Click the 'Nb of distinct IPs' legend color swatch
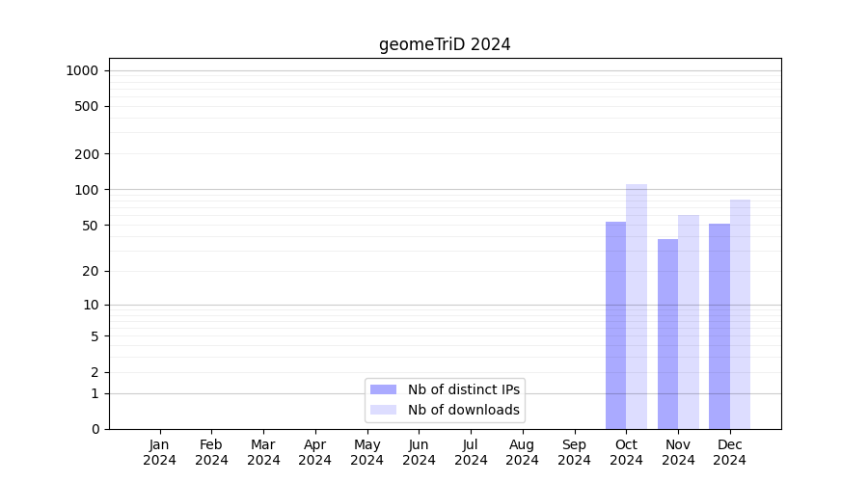868x482 pixels. [383, 389]
